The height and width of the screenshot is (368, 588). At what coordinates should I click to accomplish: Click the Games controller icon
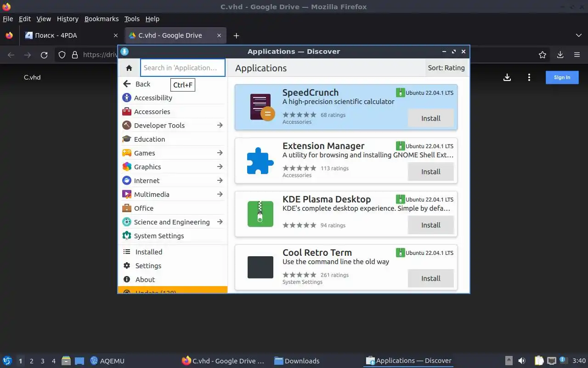tap(127, 153)
